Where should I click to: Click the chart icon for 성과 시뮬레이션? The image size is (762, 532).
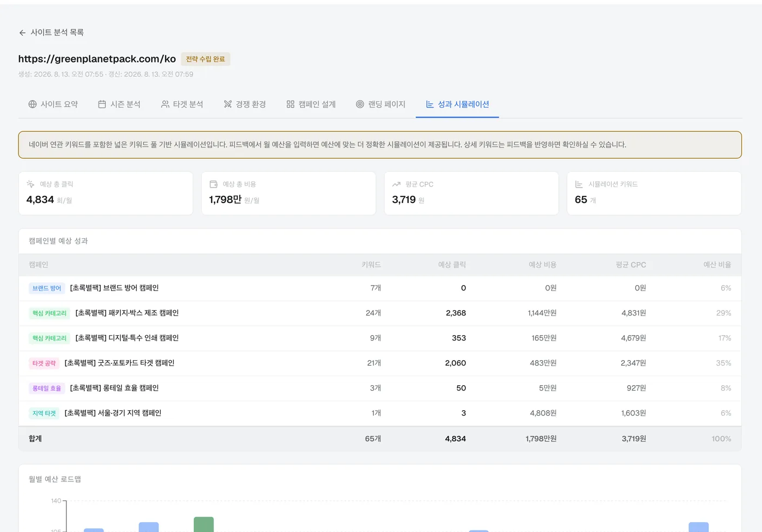coord(430,104)
